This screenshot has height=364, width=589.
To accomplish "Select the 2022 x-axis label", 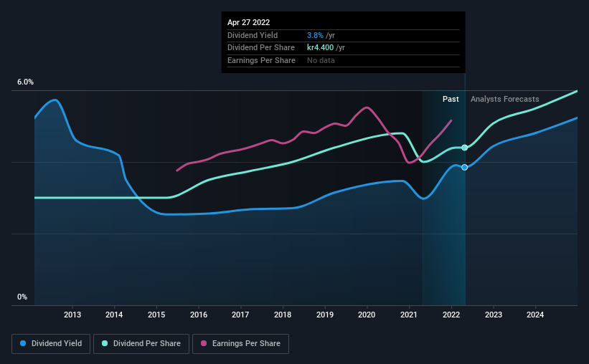I will 451,315.
